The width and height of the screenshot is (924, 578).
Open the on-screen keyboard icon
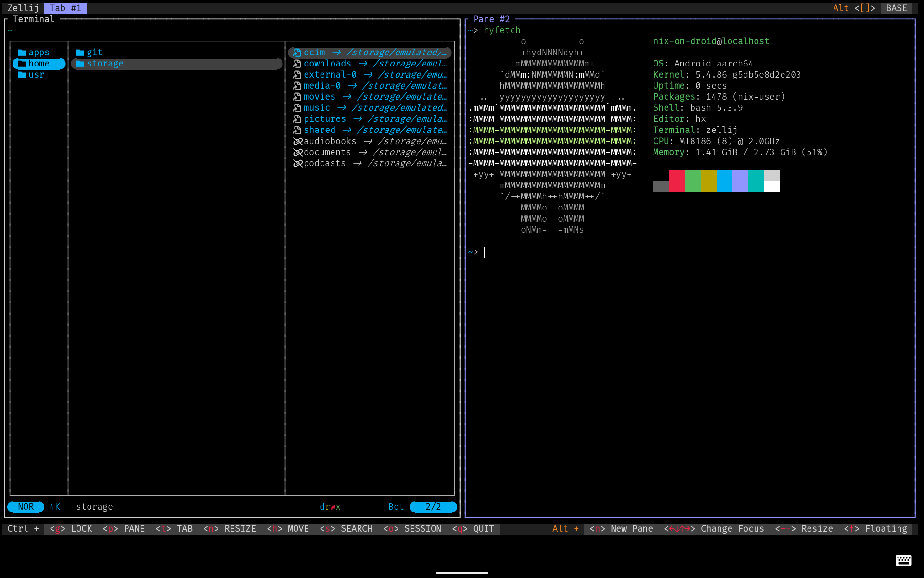[x=903, y=560]
